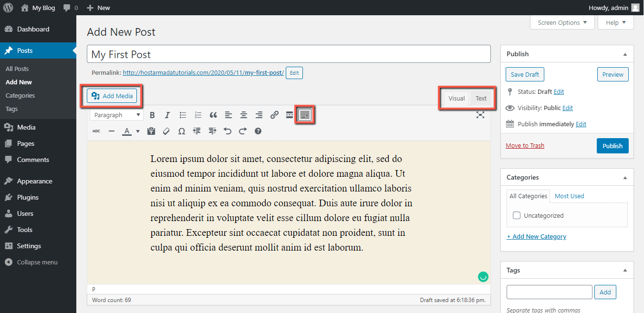Open the special character omega tool
Screen dimensions: 644x313
coord(182,131)
